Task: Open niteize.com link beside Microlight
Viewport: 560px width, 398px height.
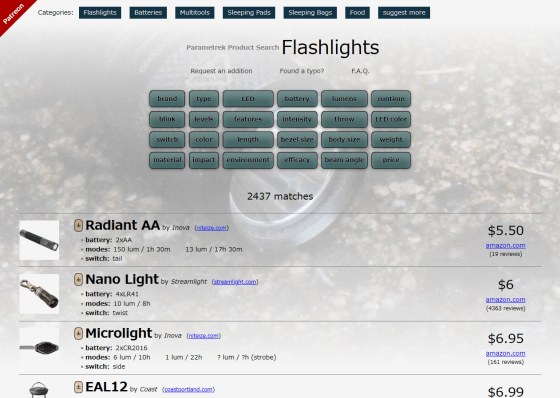Action: pos(204,336)
